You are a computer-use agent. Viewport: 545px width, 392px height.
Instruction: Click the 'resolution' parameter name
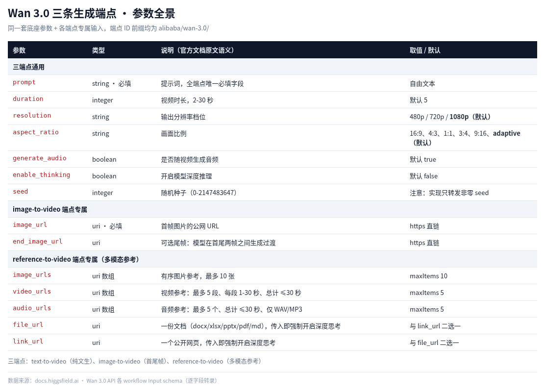tap(32, 116)
